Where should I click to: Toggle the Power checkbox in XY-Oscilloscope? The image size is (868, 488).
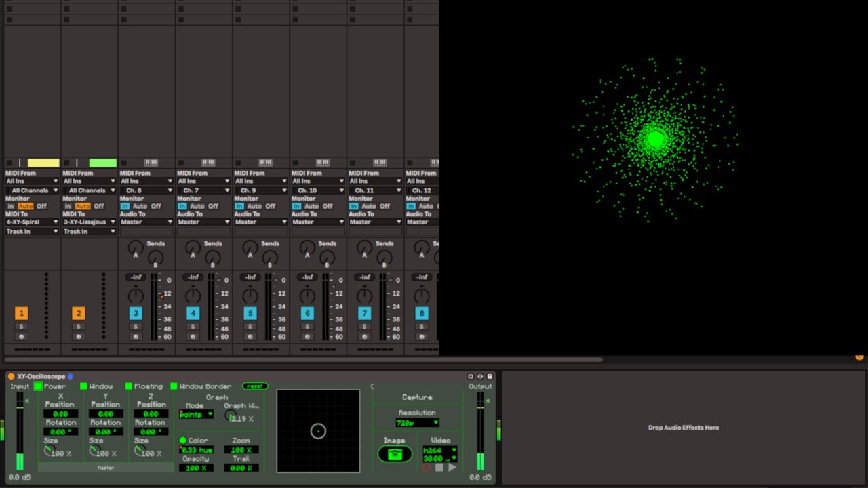pyautogui.click(x=39, y=386)
